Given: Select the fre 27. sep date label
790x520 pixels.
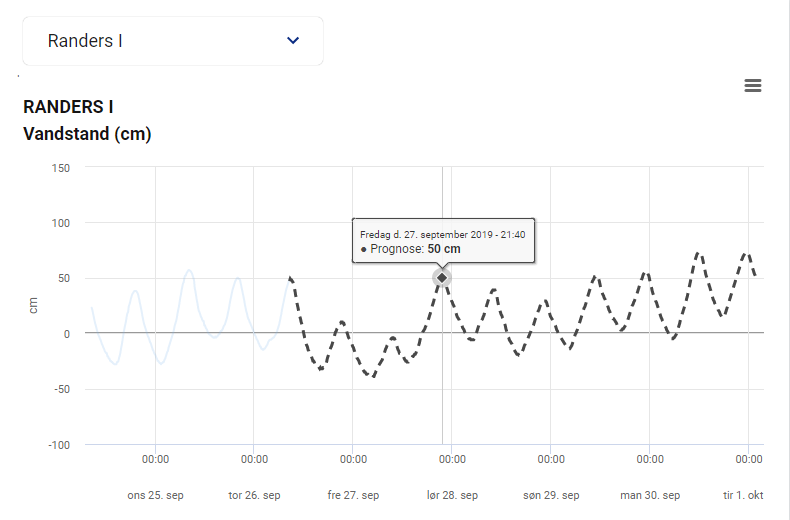Looking at the screenshot, I should tap(353, 495).
